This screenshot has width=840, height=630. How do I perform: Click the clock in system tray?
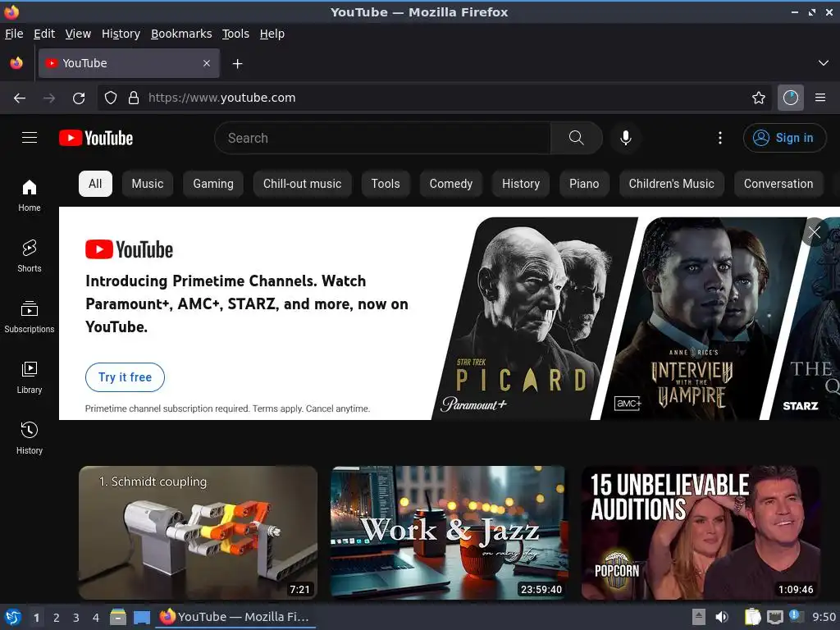tap(824, 617)
